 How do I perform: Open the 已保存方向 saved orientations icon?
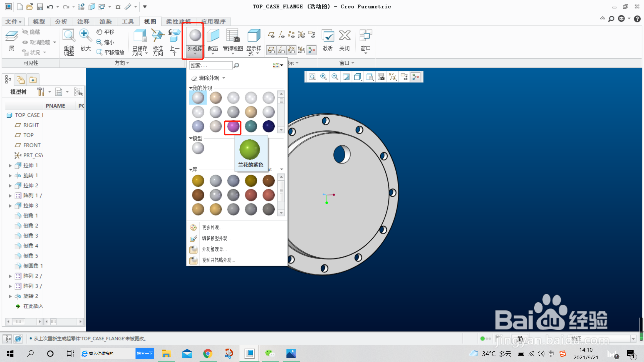click(x=140, y=42)
